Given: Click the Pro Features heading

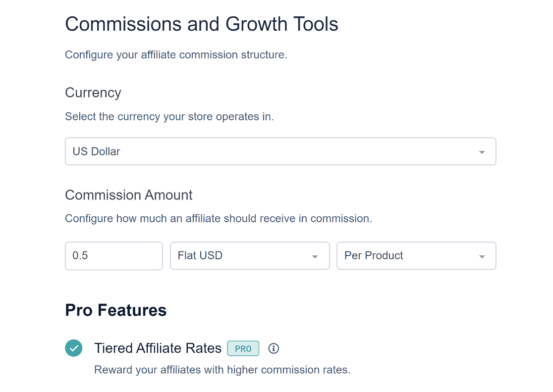Looking at the screenshot, I should click(115, 310).
